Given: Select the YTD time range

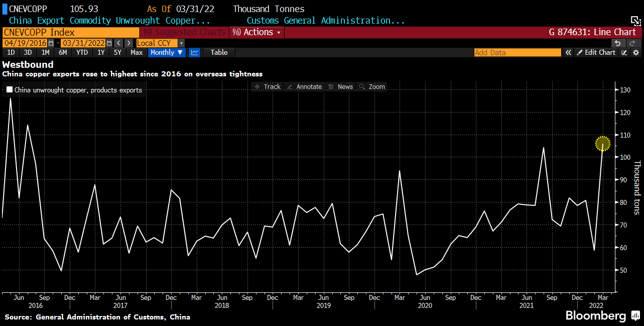Looking at the screenshot, I should pos(82,53).
